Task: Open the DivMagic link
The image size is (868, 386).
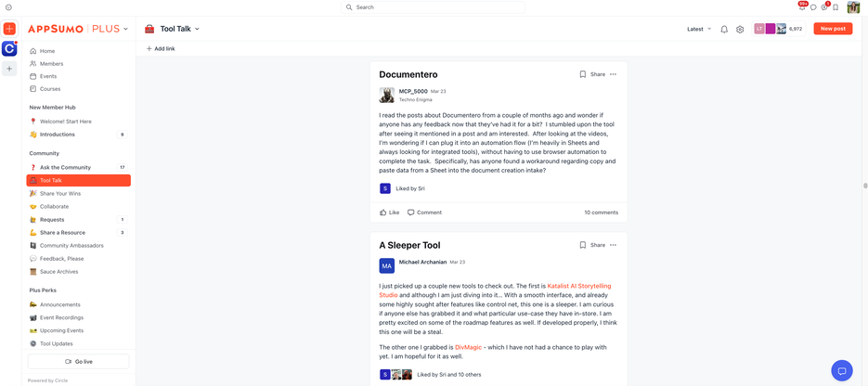Action: pyautogui.click(x=468, y=347)
